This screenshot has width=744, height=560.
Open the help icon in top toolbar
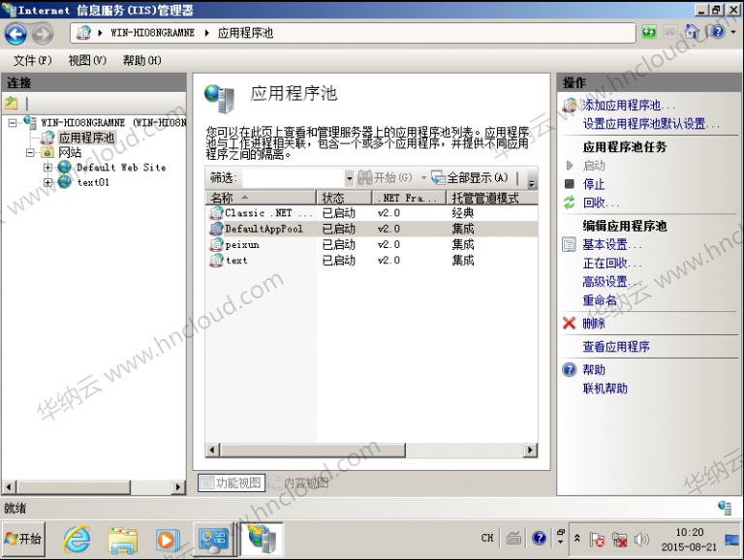click(x=718, y=32)
